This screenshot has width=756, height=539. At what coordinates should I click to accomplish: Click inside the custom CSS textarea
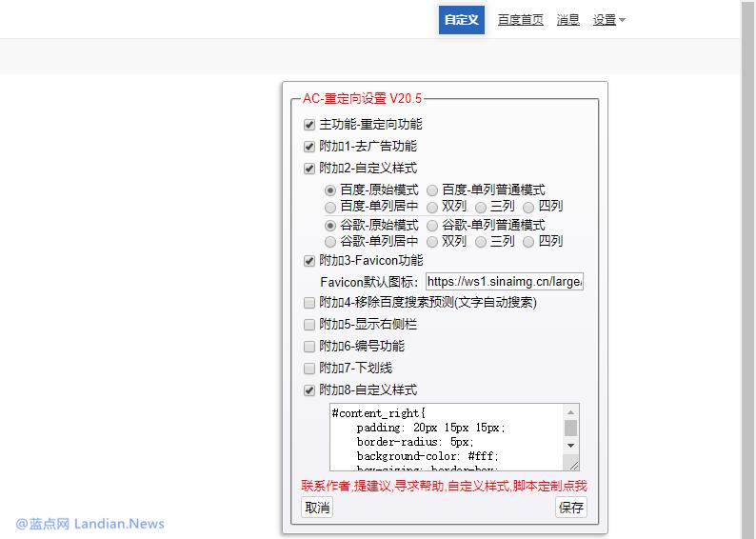pyautogui.click(x=446, y=437)
